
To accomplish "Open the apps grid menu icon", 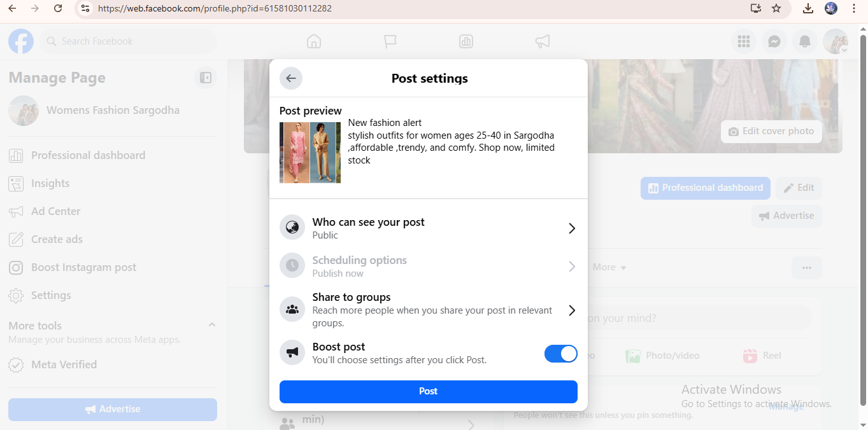I will click(x=743, y=41).
